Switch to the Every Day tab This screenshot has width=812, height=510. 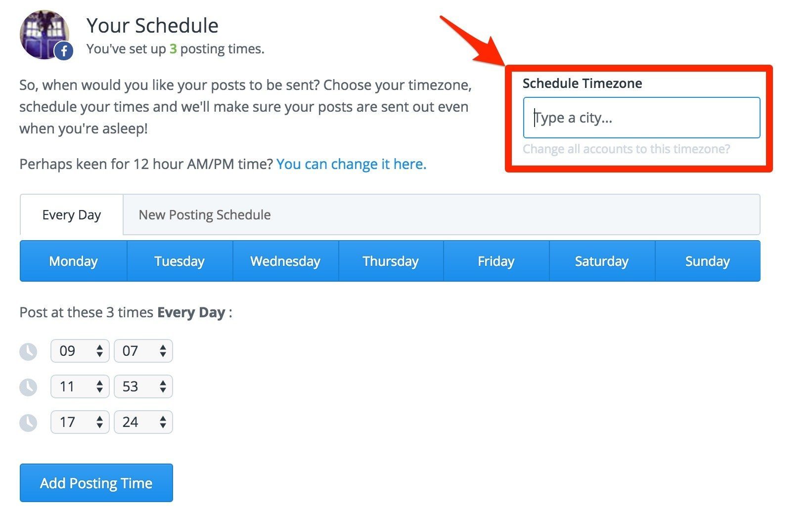pos(71,214)
